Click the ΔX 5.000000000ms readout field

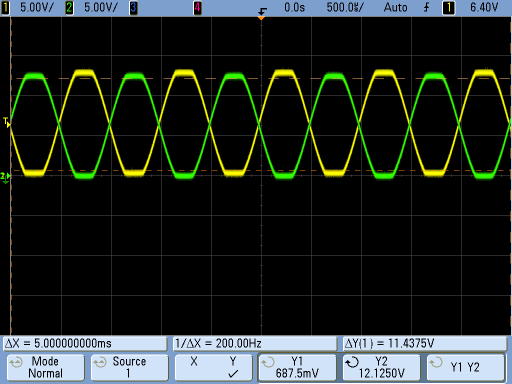[x=85, y=344]
